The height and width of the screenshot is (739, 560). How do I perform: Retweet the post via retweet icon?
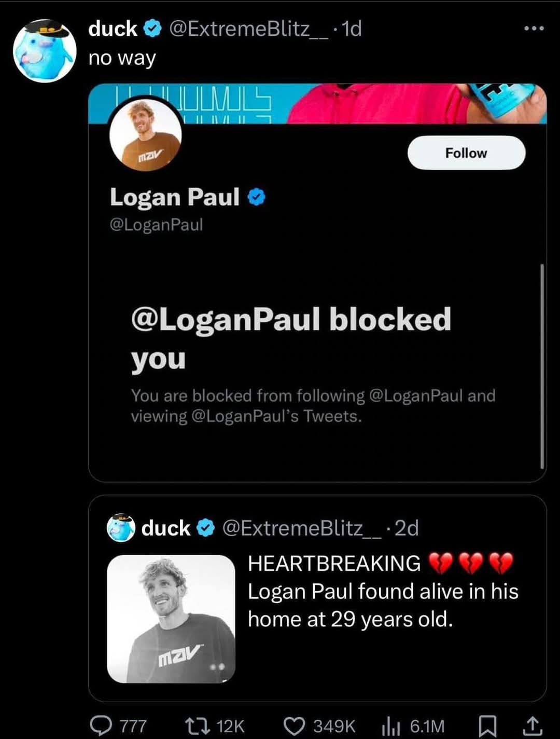coord(198,726)
